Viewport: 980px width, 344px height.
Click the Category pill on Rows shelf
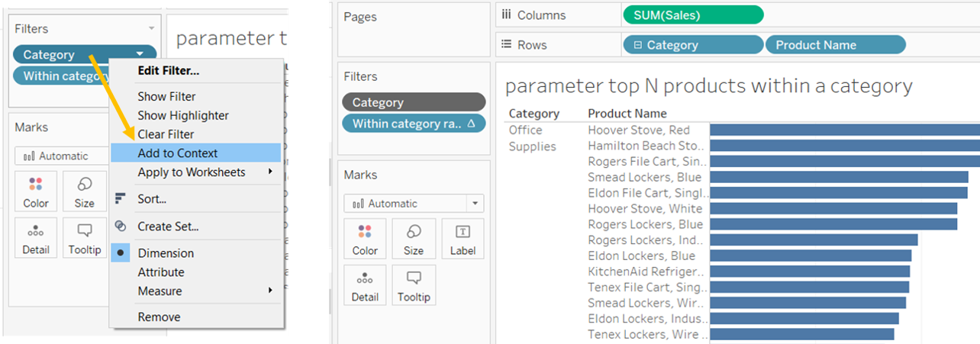click(693, 45)
